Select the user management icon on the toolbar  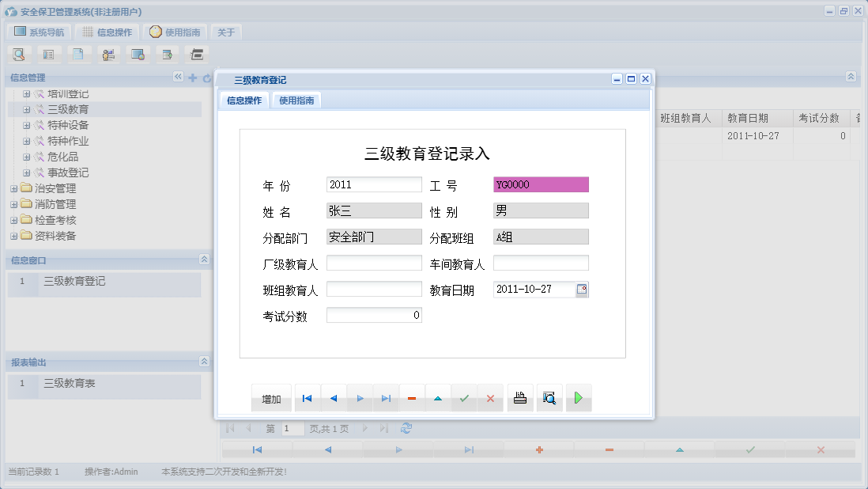click(108, 54)
